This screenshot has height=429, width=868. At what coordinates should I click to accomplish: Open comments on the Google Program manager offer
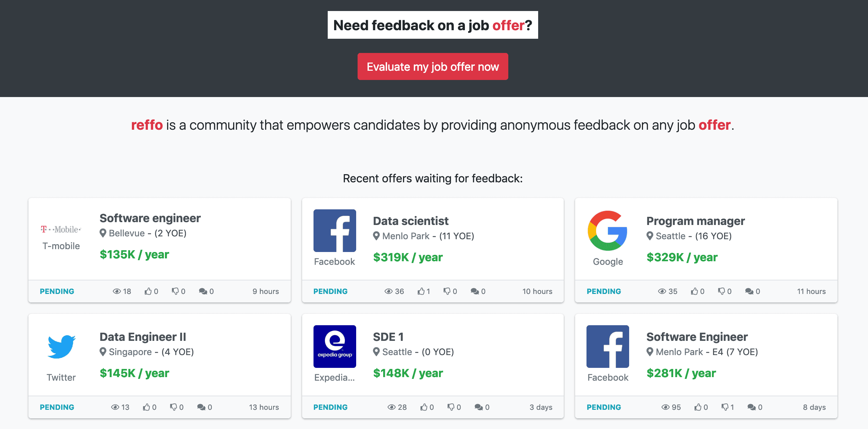749,291
